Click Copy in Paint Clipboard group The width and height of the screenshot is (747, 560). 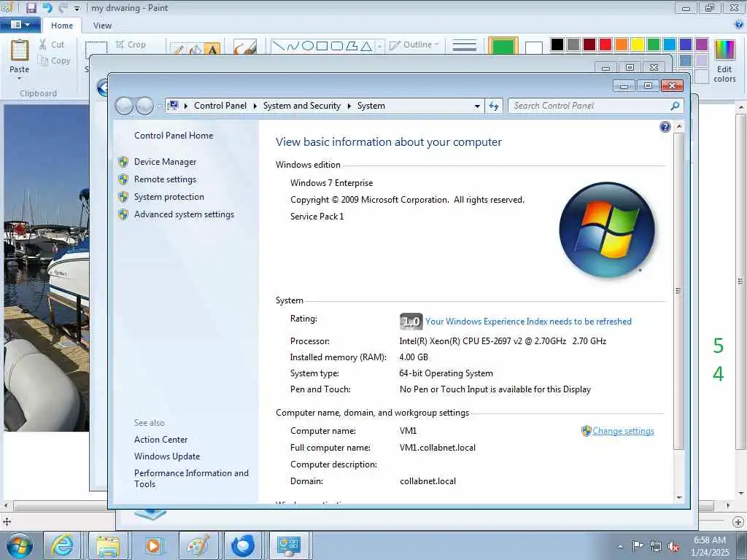pos(54,61)
